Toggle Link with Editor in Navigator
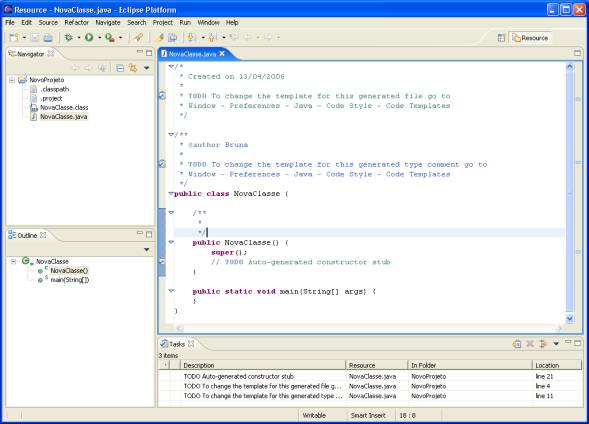Screen dimensions: 589x424 coord(133,68)
